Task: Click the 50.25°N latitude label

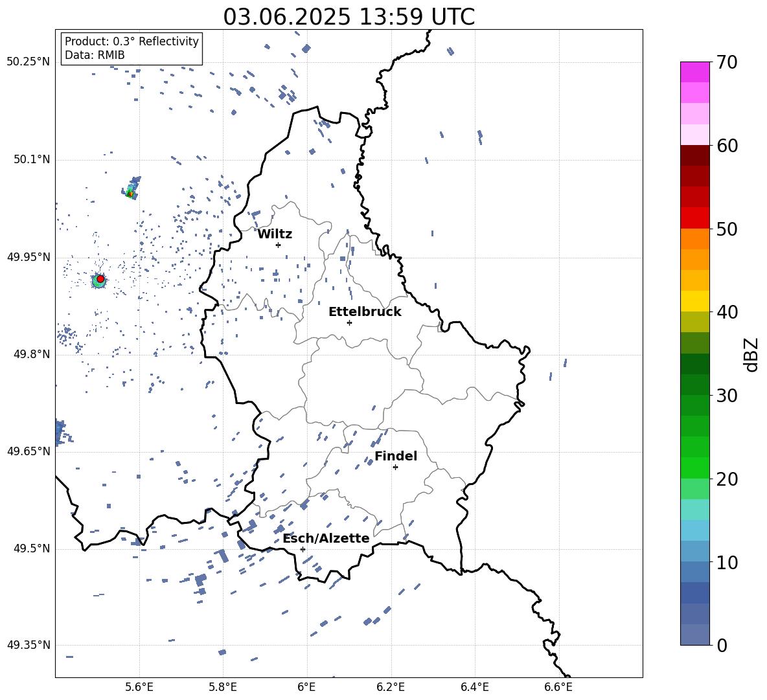Action: tap(29, 62)
